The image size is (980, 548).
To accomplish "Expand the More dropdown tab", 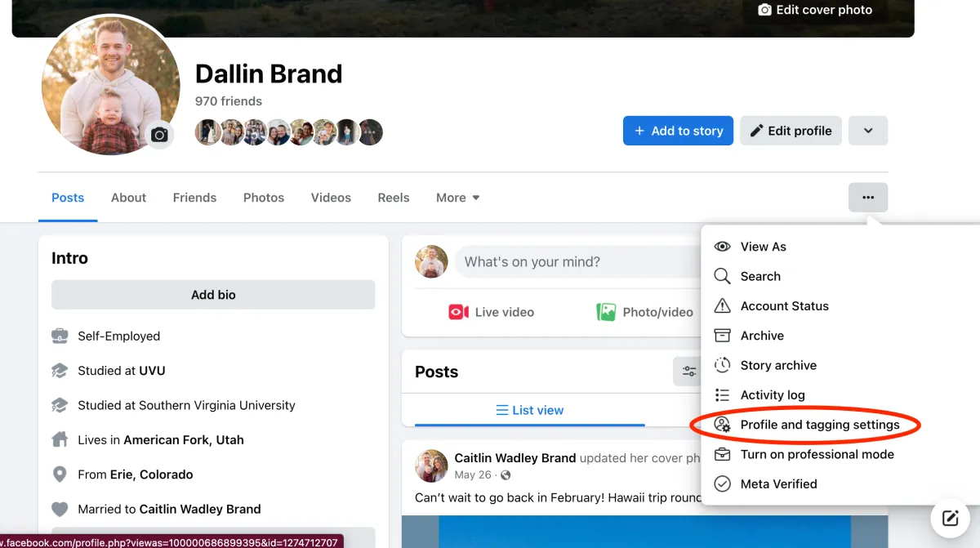I will coord(458,198).
